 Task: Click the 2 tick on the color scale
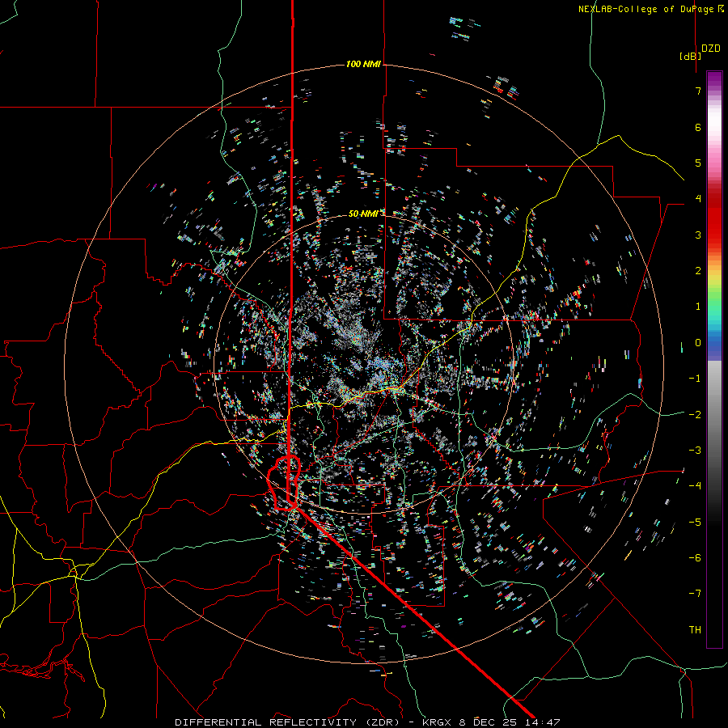pyautogui.click(x=698, y=271)
